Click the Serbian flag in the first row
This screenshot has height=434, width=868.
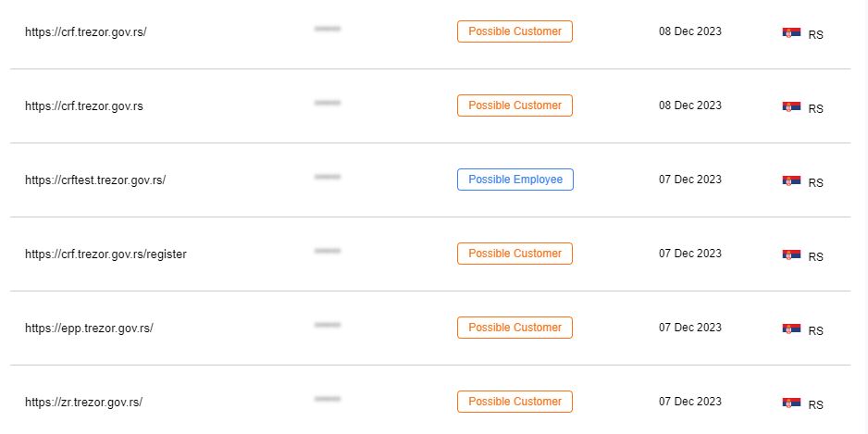(x=791, y=32)
